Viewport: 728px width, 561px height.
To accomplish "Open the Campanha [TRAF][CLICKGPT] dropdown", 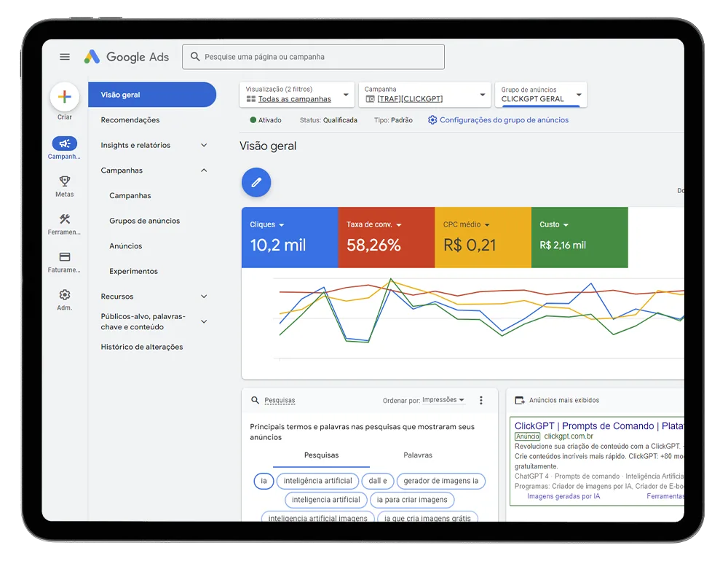I will point(425,95).
